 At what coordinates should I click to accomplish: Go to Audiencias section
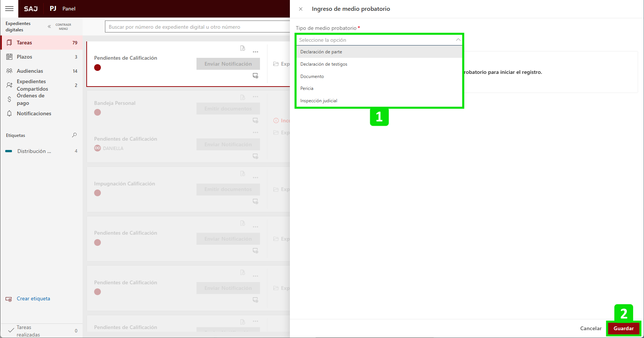(x=30, y=71)
